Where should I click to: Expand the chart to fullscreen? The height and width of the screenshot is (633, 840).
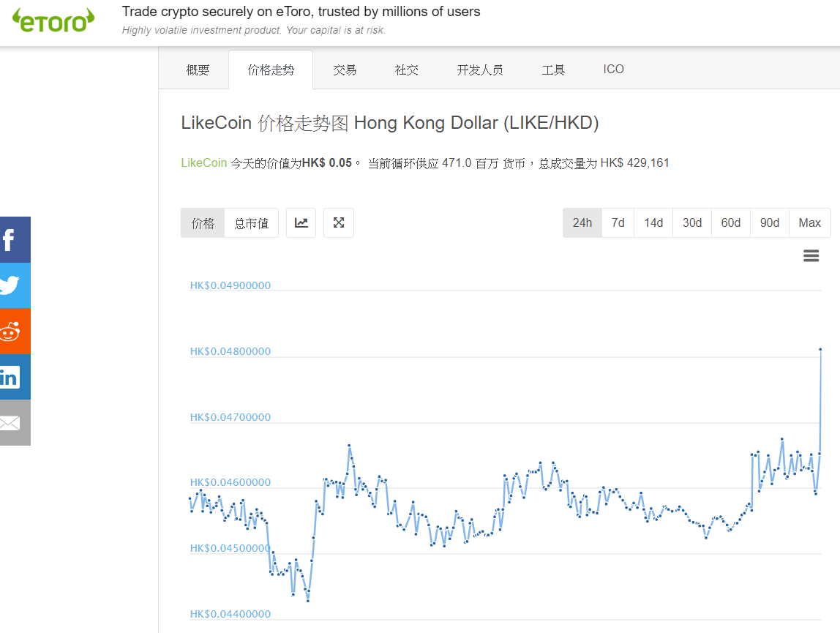[339, 223]
